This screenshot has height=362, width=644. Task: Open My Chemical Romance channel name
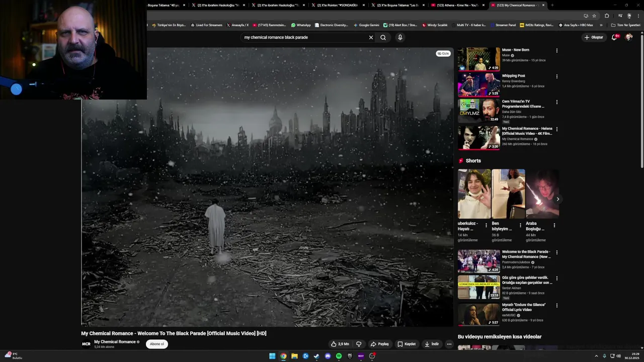[x=115, y=342]
